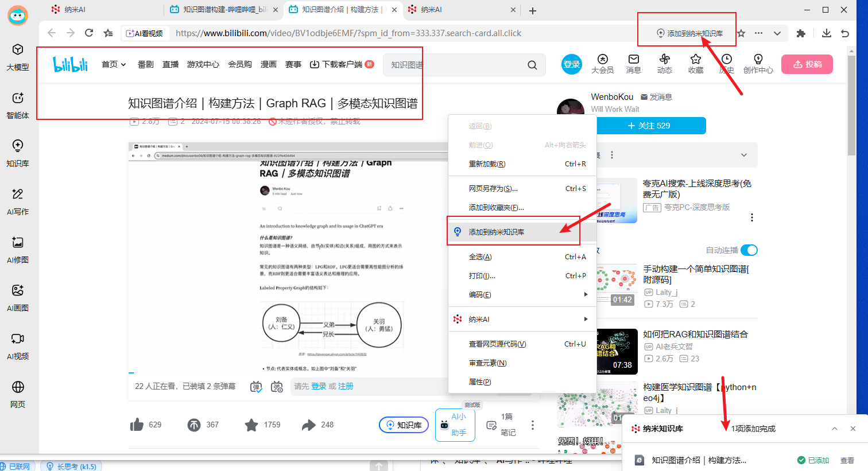Click the undo closed tab icon
This screenshot has height=471, width=868.
pos(845,33)
